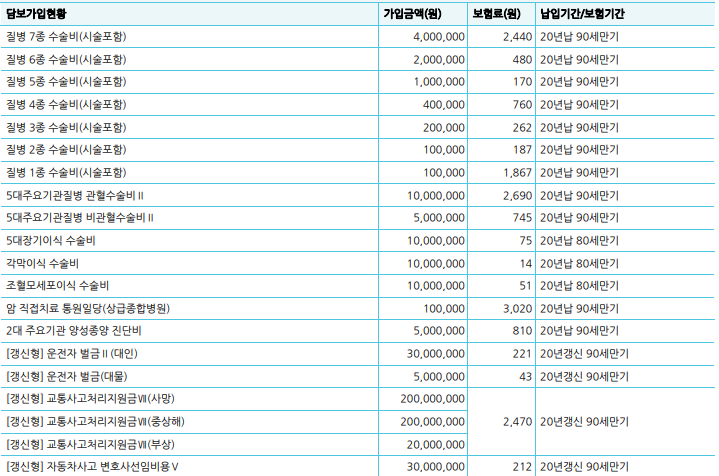Click the 5대주요기관질병 비관혈수술비Ⅱ row label
The image size is (719, 476).
(x=80, y=218)
